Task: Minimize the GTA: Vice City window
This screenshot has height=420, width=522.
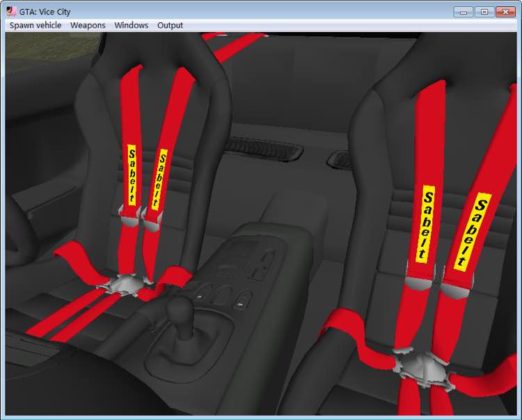Action: [463, 12]
